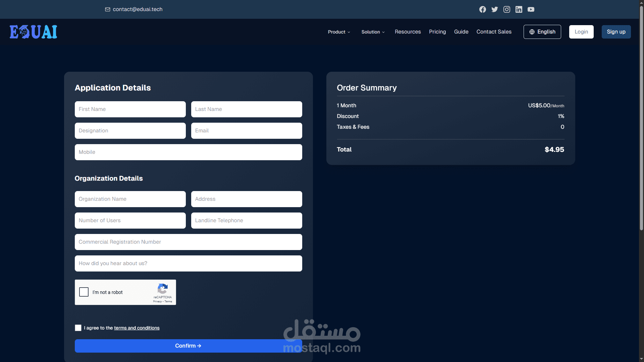Click the scrollbar up arrow
Viewport: 644px width, 362px height.
pos(641,3)
